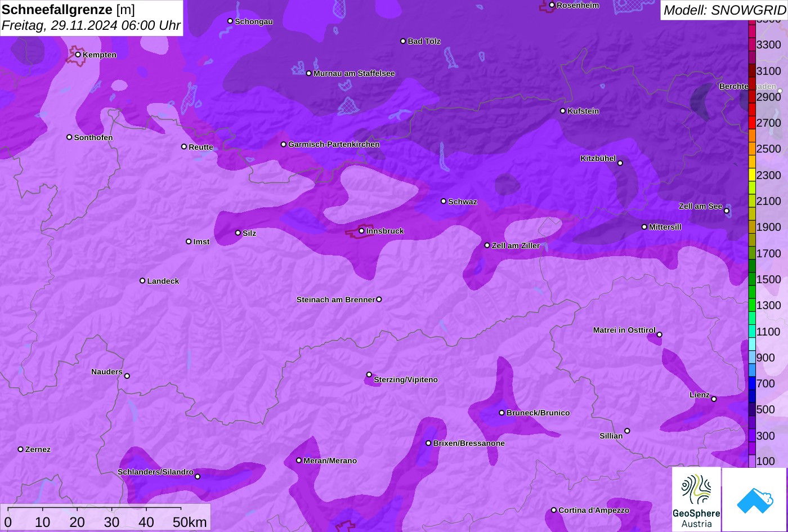Click the Matrei in Osttirol marker
The width and height of the screenshot is (788, 532).
(660, 334)
